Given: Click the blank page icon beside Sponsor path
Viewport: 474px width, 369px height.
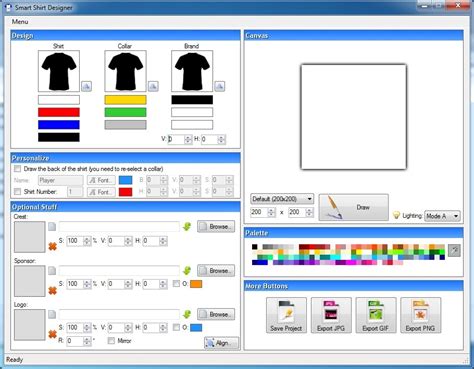Looking at the screenshot, I should [52, 270].
